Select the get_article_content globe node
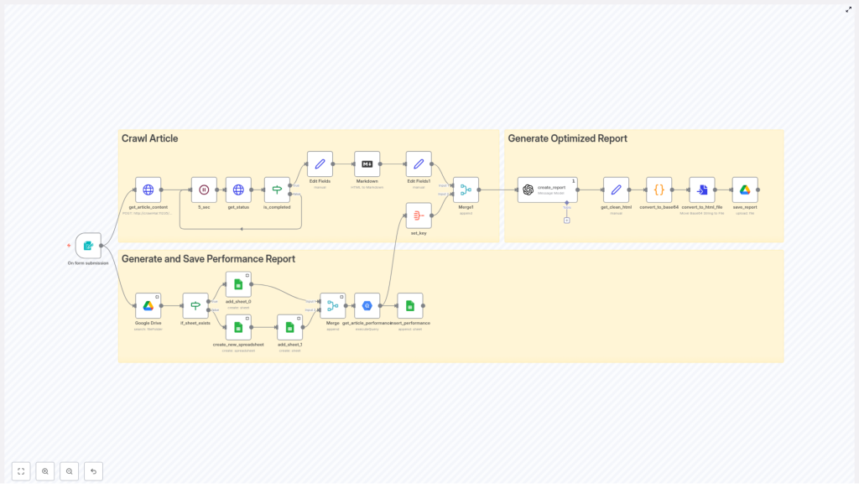859x504 pixels. pyautogui.click(x=148, y=190)
